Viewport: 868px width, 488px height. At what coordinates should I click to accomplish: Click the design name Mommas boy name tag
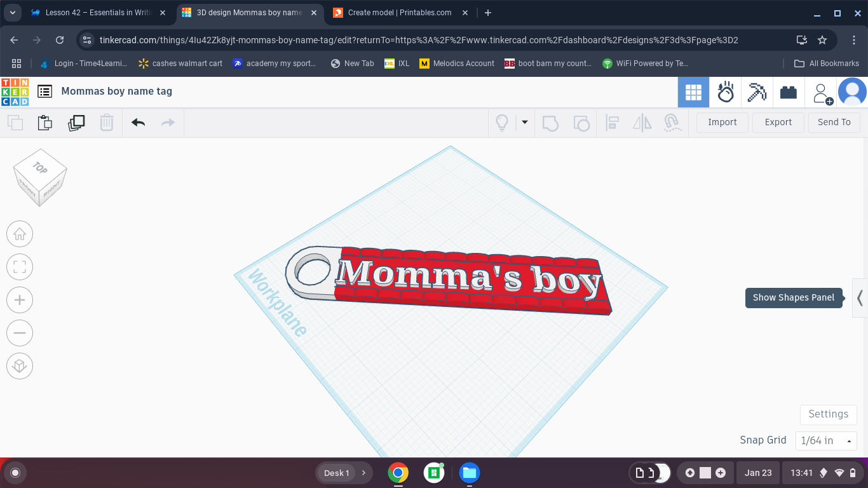[117, 91]
